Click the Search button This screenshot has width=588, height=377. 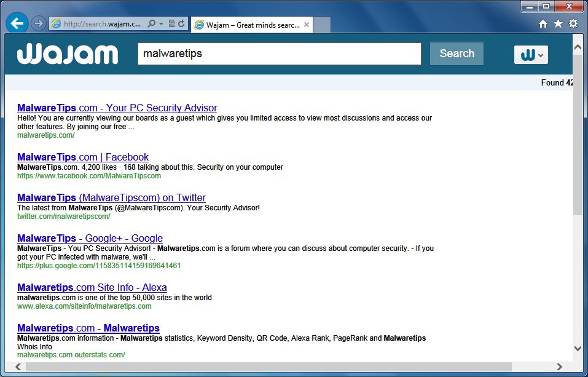(457, 54)
